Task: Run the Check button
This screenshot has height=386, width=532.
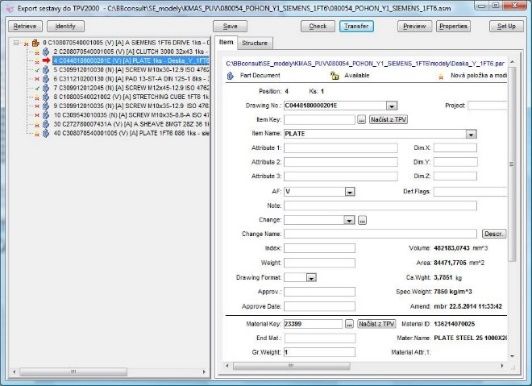Action: pos(318,26)
